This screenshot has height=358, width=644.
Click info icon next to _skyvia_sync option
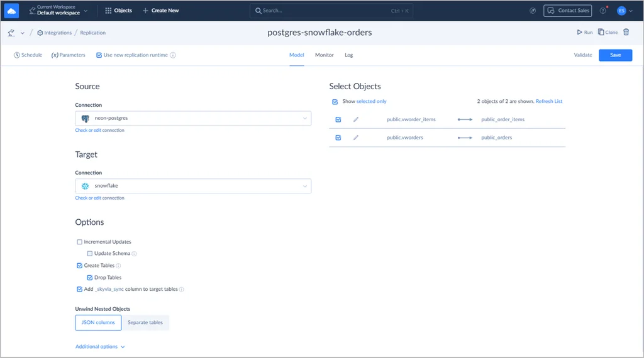click(x=182, y=290)
